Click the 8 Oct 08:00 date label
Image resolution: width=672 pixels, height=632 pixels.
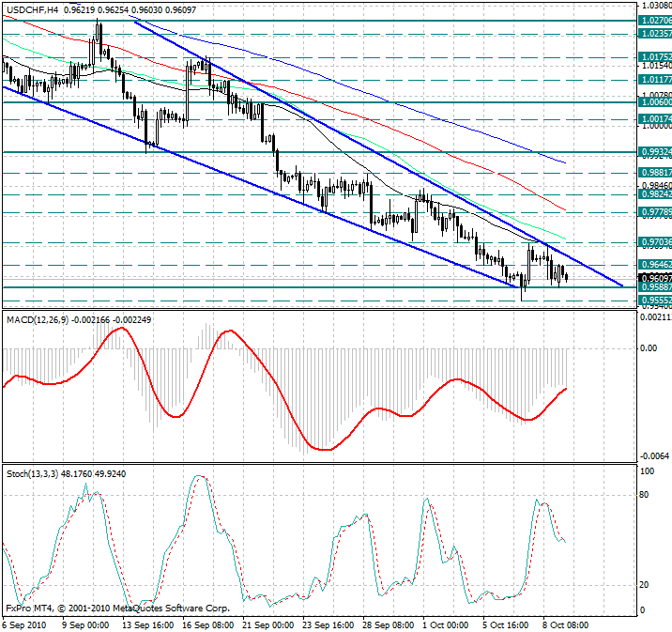click(566, 624)
